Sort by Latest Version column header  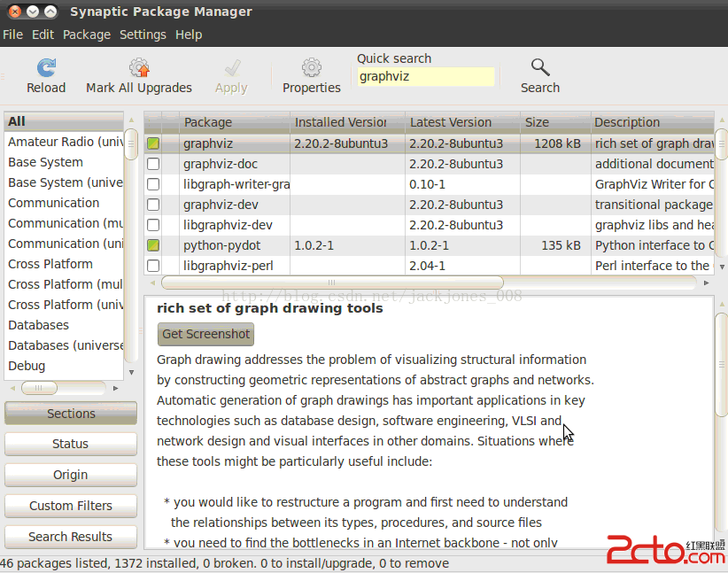pos(461,122)
